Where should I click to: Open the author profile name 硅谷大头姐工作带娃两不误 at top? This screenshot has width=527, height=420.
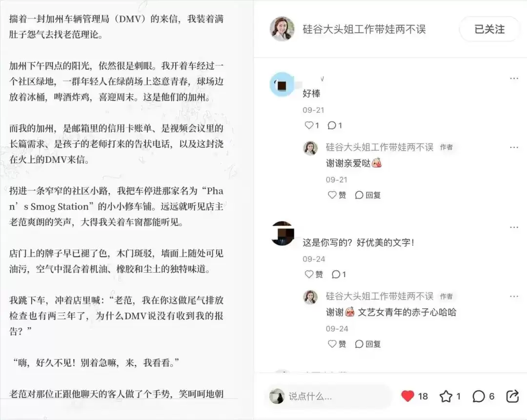[364, 29]
